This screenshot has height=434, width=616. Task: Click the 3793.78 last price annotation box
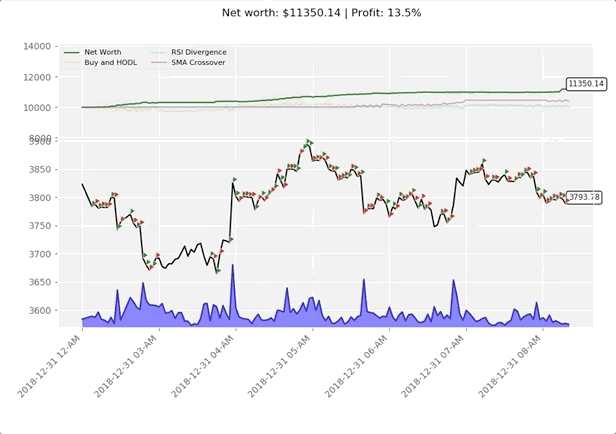tap(583, 198)
